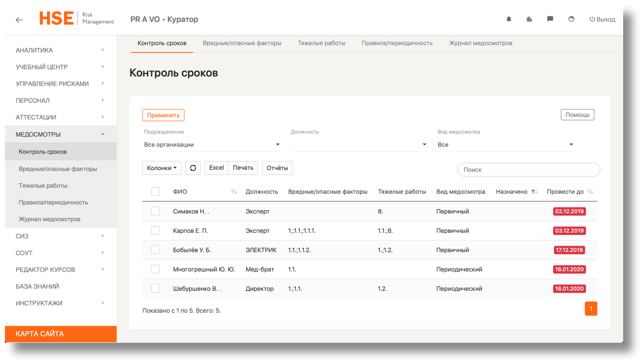
Task: Switch to Журнал медосмотров tab
Action: point(480,43)
